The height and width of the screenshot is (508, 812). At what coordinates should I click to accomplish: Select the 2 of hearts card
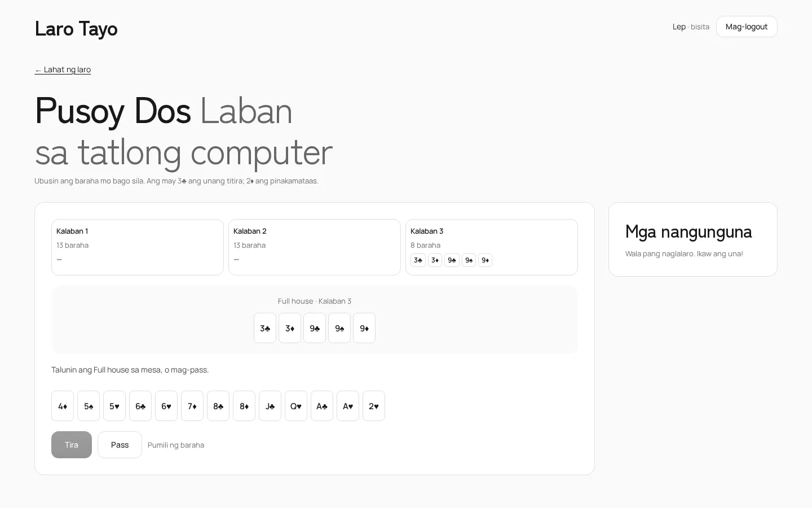[374, 406]
